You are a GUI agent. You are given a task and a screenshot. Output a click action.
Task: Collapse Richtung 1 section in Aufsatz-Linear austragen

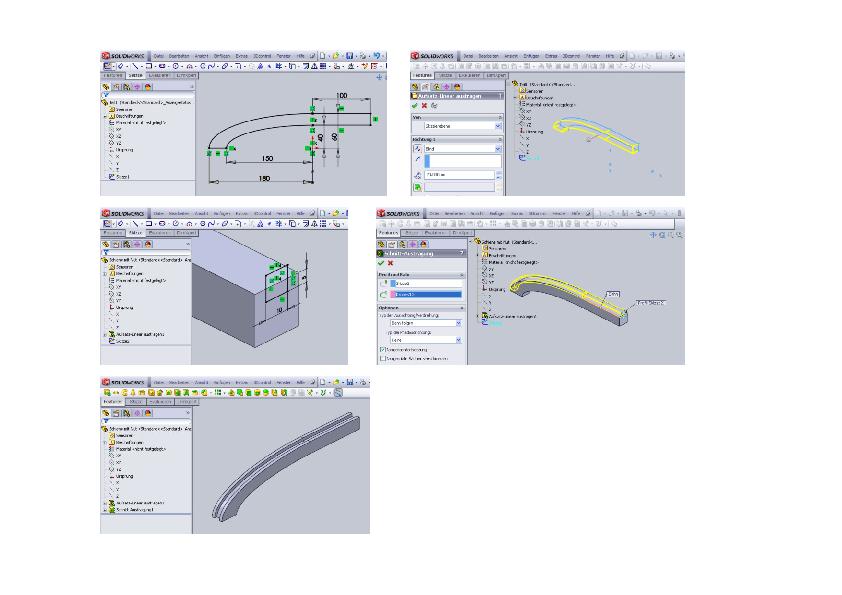(x=500, y=139)
